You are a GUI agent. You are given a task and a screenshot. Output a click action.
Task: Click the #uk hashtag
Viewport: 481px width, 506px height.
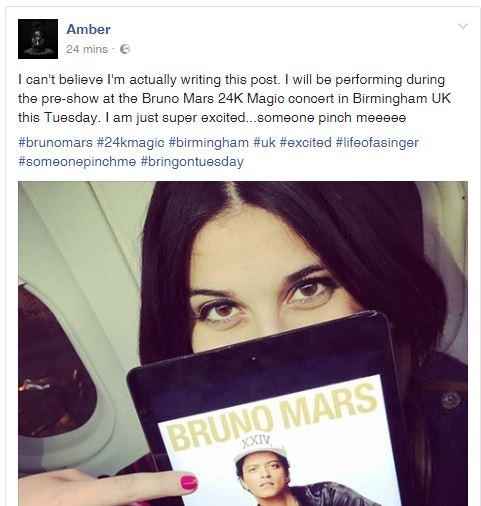(x=264, y=143)
